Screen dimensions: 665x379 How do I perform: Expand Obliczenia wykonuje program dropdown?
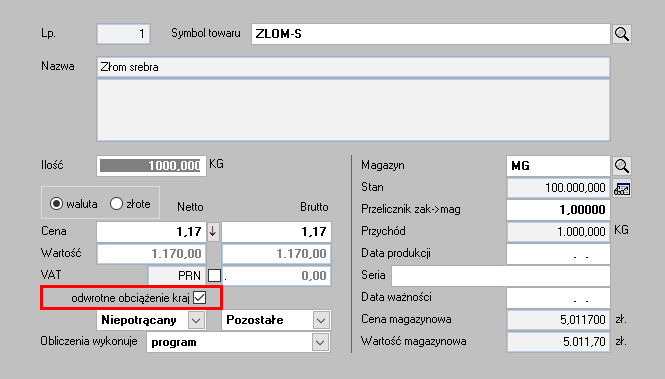pyautogui.click(x=320, y=342)
